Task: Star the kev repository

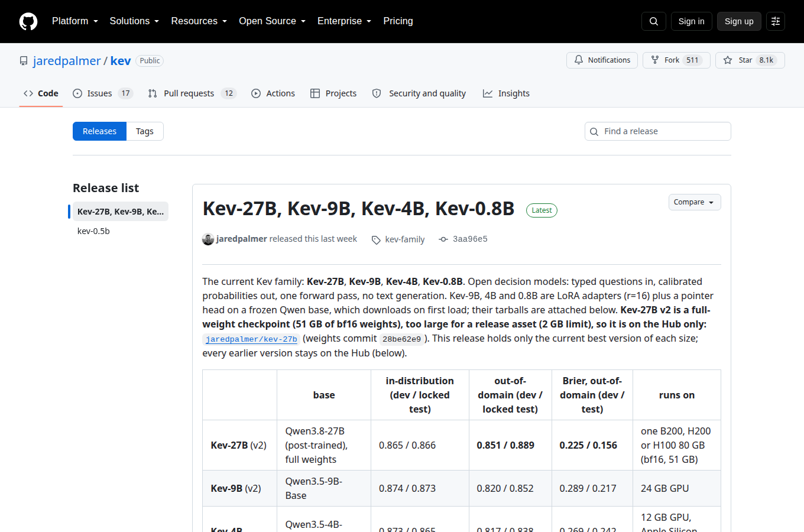Action: (x=750, y=60)
